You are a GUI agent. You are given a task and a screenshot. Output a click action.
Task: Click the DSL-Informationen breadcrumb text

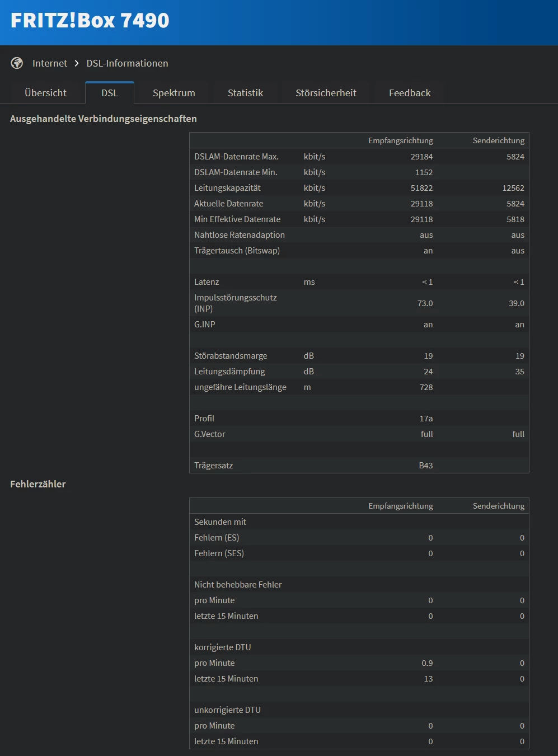(x=127, y=63)
